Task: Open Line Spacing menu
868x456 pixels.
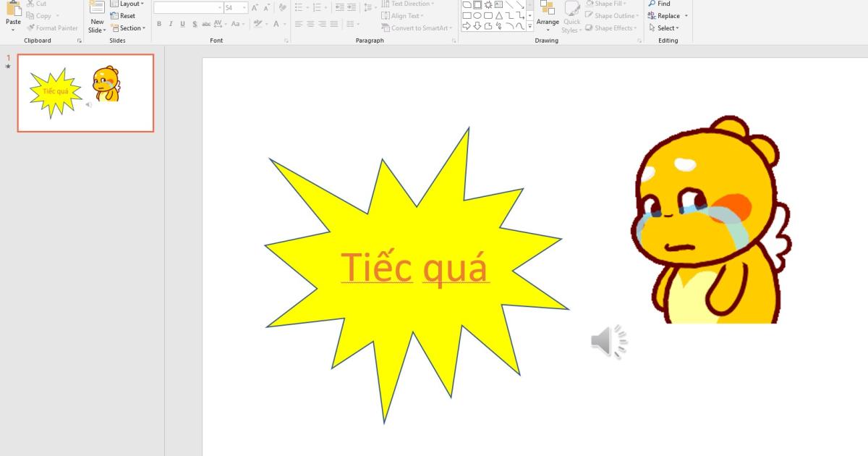Action: 370,7
